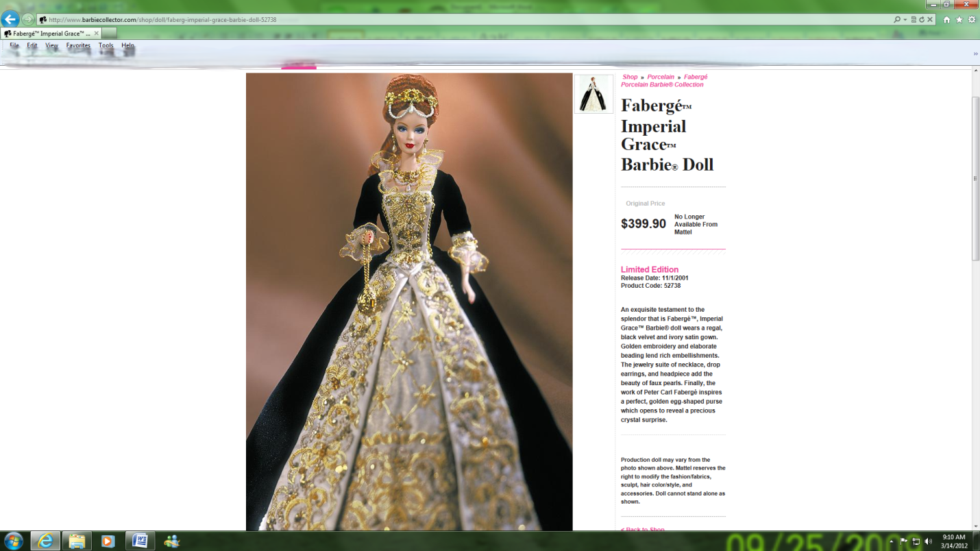This screenshot has width=980, height=551.
Task: Open the gear Tools settings icon
Action: point(971,20)
